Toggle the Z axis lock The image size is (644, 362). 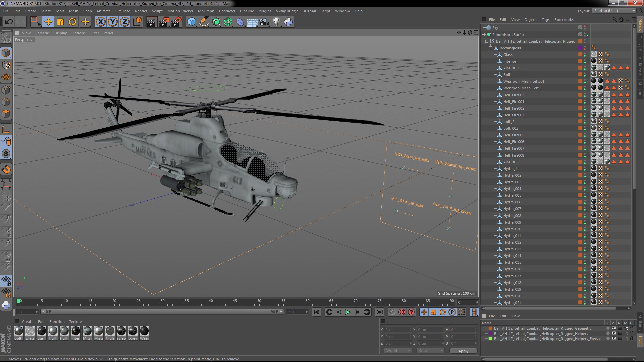click(x=125, y=22)
